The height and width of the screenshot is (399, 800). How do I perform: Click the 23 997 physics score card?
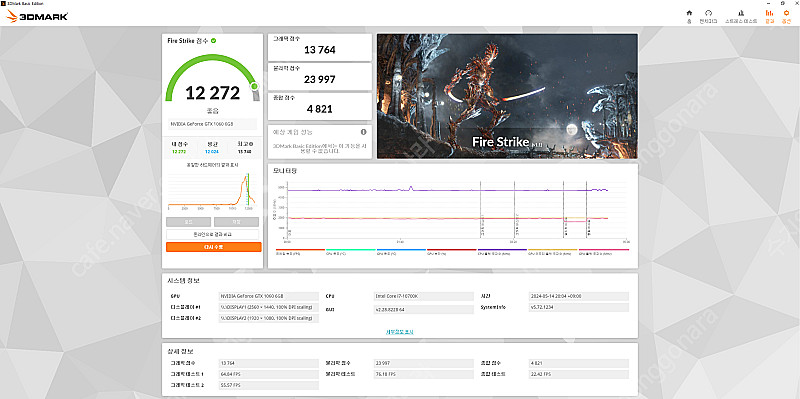pyautogui.click(x=320, y=77)
